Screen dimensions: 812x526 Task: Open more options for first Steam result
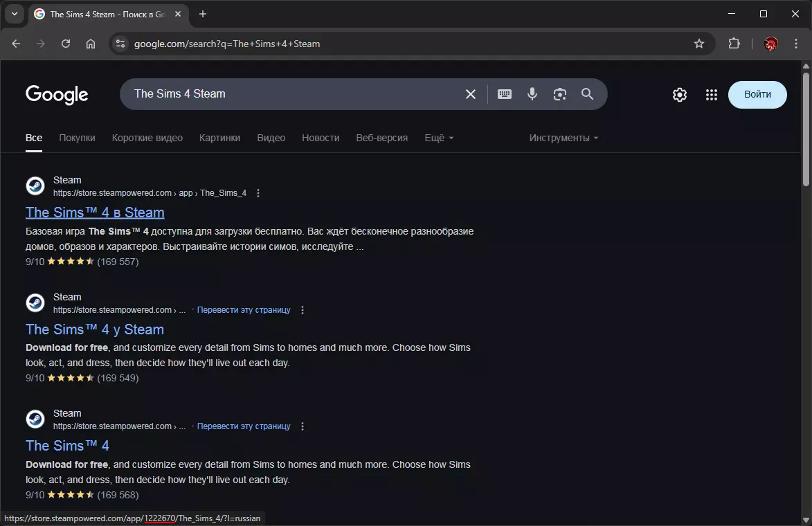click(258, 193)
